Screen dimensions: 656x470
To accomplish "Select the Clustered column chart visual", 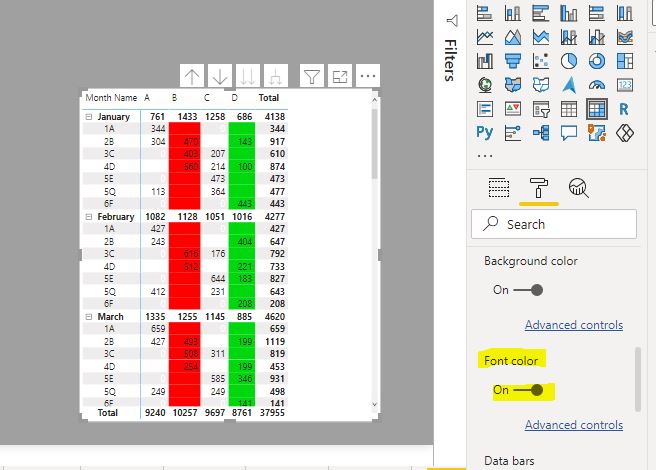I will [569, 13].
